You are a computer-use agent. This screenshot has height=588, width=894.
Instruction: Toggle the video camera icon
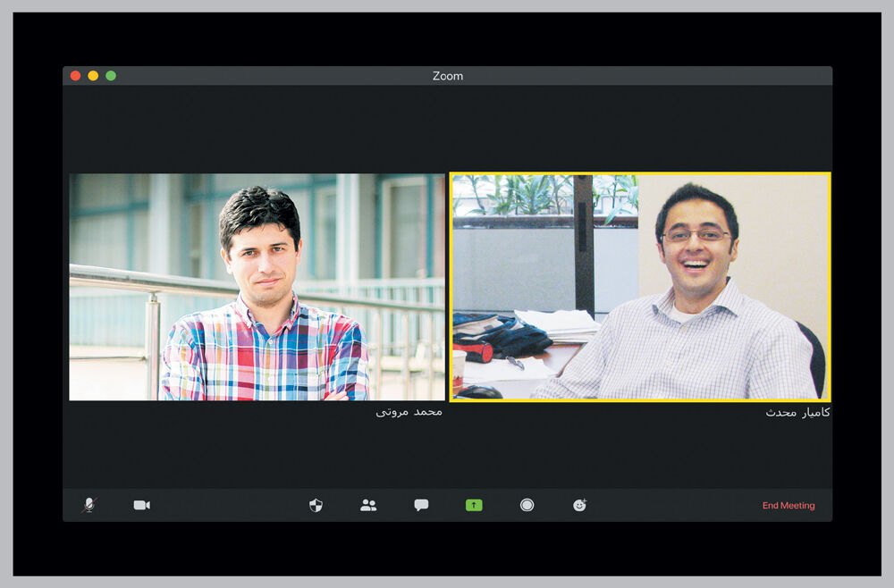click(141, 506)
